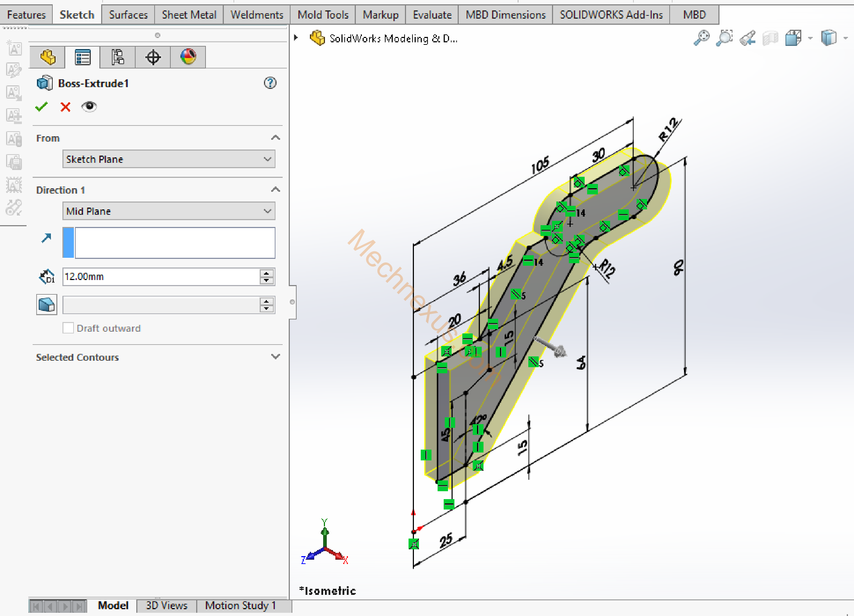Open the Boss-Extrude help question mark

270,83
